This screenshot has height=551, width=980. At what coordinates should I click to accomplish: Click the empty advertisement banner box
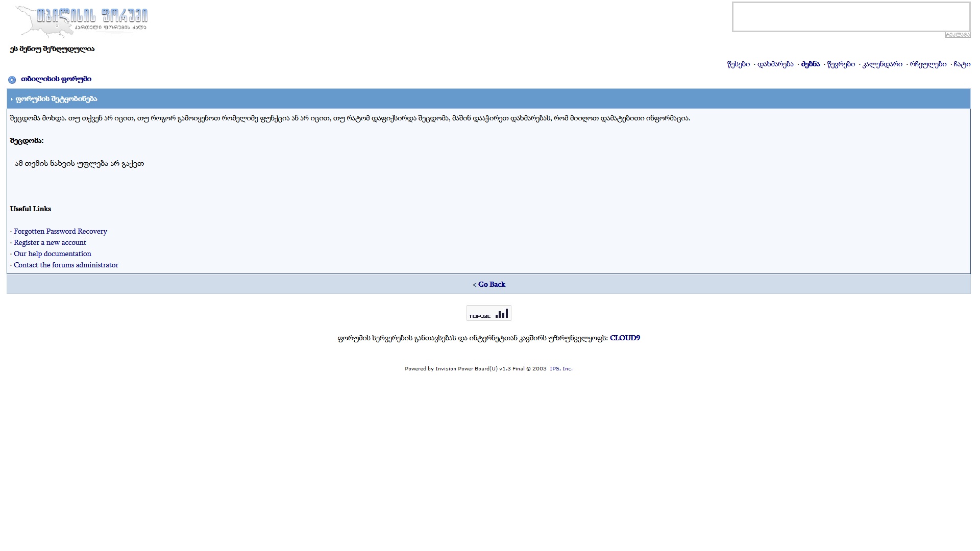pyautogui.click(x=851, y=17)
